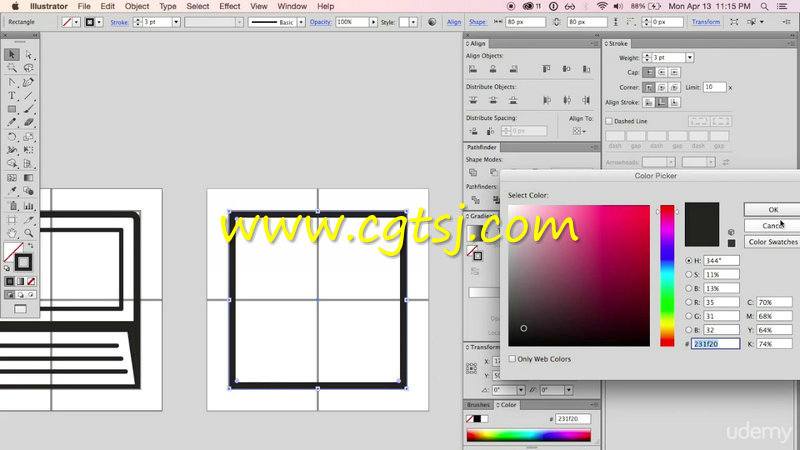Select the Column Graph tool
The width and height of the screenshot is (800, 450).
tap(29, 206)
